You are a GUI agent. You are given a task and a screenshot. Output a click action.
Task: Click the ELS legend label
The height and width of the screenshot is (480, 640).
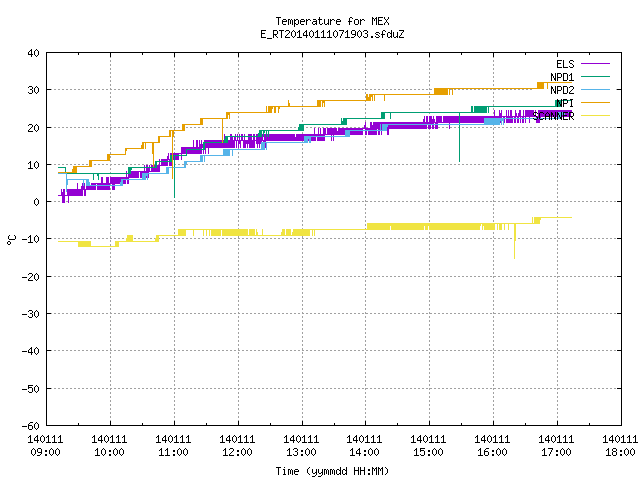point(565,64)
